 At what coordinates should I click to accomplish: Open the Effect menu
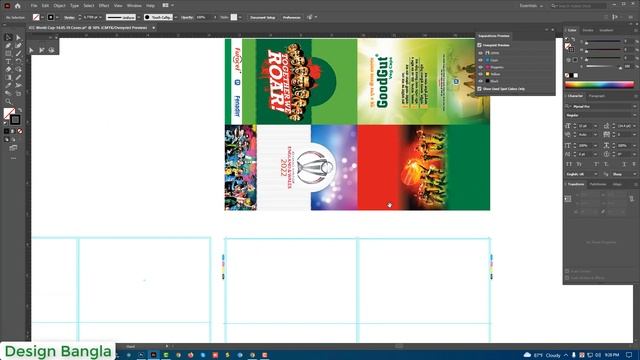pyautogui.click(x=104, y=6)
